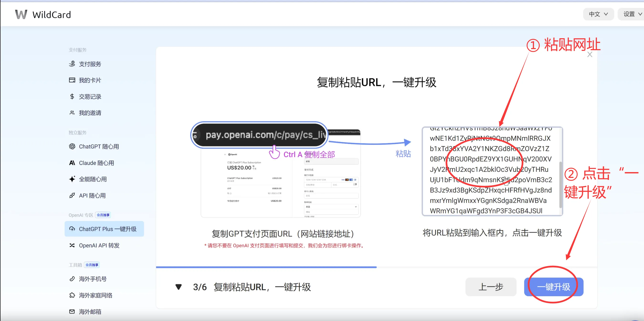Click the 我的邀请 people icon
Screen dimensions: 644x321
pyautogui.click(x=72, y=113)
